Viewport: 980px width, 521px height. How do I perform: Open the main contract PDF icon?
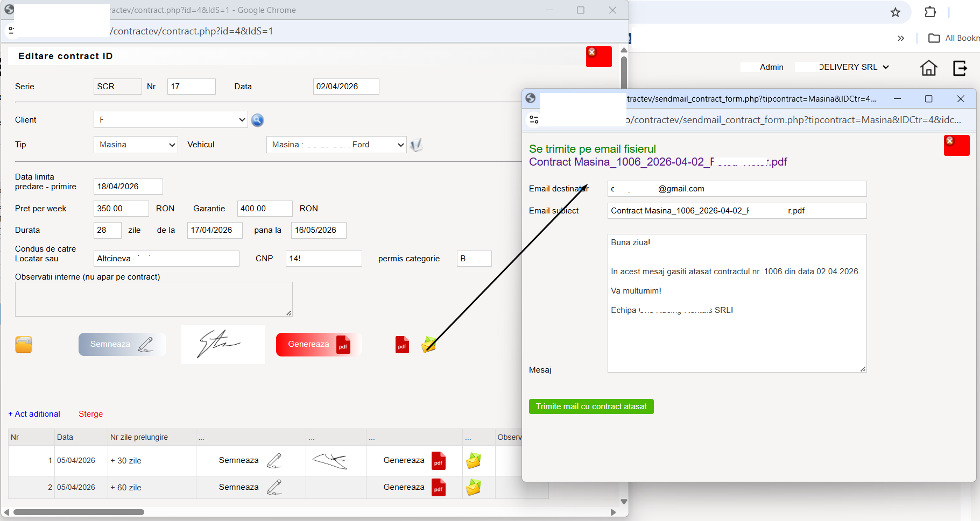tap(402, 345)
